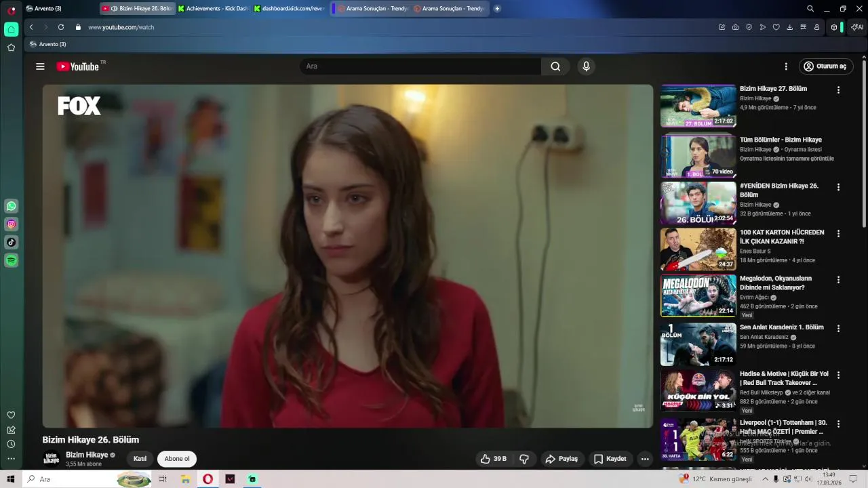The width and height of the screenshot is (868, 488).
Task: Open options for Hadise & Motive video
Action: pos(838,375)
